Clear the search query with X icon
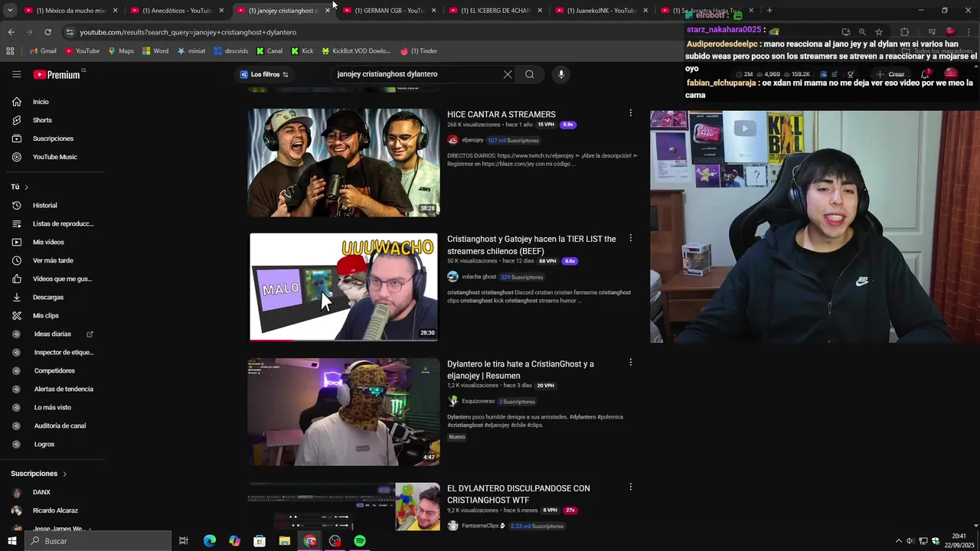This screenshot has height=551, width=980. coord(507,74)
